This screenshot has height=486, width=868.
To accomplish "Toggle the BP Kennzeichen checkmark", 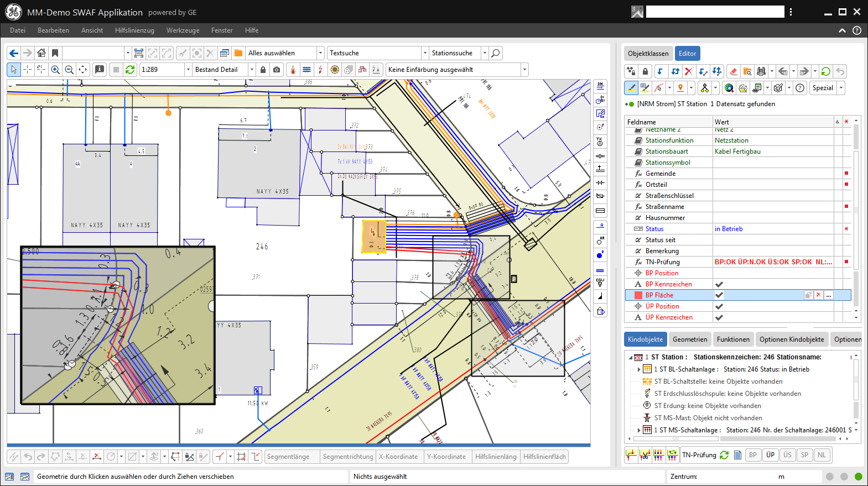I will click(x=719, y=284).
